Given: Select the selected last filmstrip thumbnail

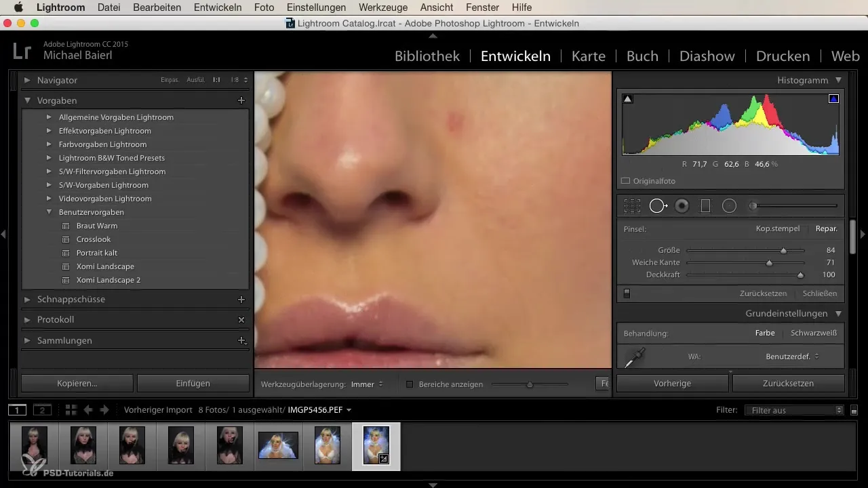Looking at the screenshot, I should click(376, 445).
